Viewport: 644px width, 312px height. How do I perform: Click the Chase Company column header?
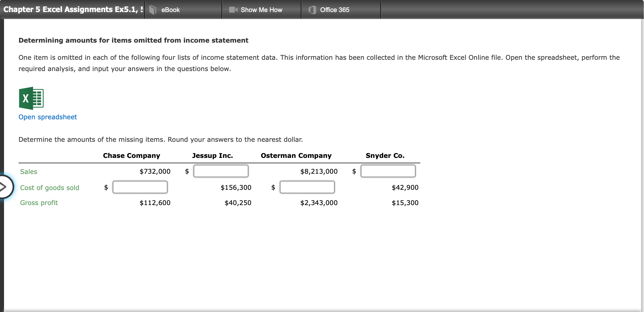click(x=131, y=155)
